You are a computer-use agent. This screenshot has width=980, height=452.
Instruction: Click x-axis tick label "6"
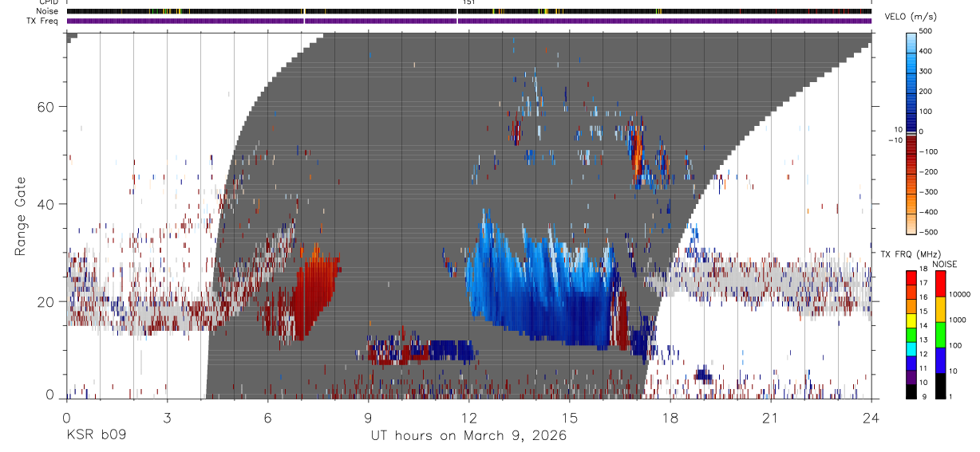pyautogui.click(x=267, y=417)
